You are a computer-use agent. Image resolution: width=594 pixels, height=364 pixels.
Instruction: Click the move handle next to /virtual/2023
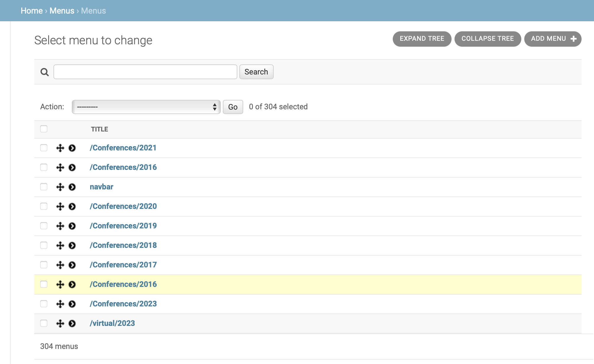pos(60,323)
